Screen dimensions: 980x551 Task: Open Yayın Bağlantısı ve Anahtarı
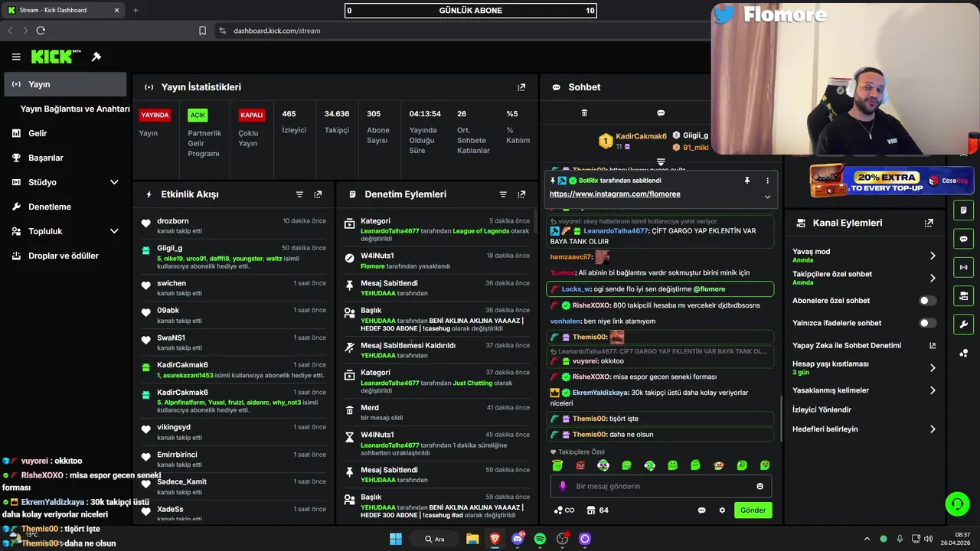click(x=75, y=109)
